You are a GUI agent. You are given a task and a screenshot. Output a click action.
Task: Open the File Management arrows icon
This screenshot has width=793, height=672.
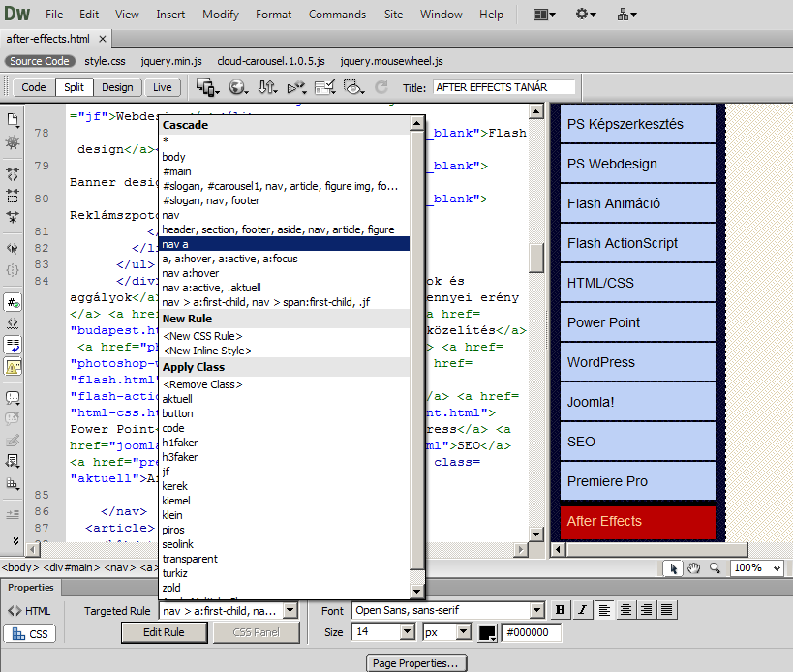click(x=267, y=87)
